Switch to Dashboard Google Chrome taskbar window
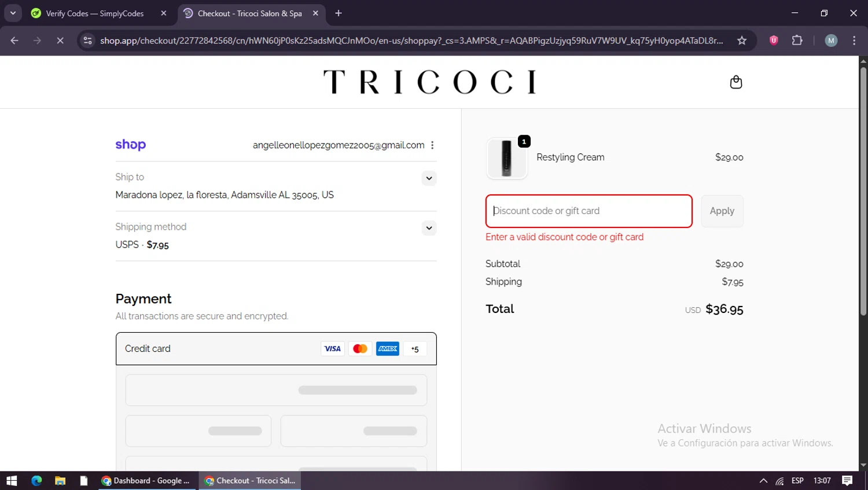Screen dimensions: 868x490 pyautogui.click(x=147, y=481)
